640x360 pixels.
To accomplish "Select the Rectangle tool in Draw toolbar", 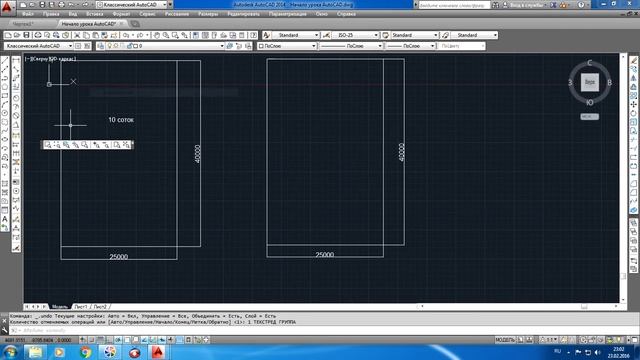I will point(5,96).
